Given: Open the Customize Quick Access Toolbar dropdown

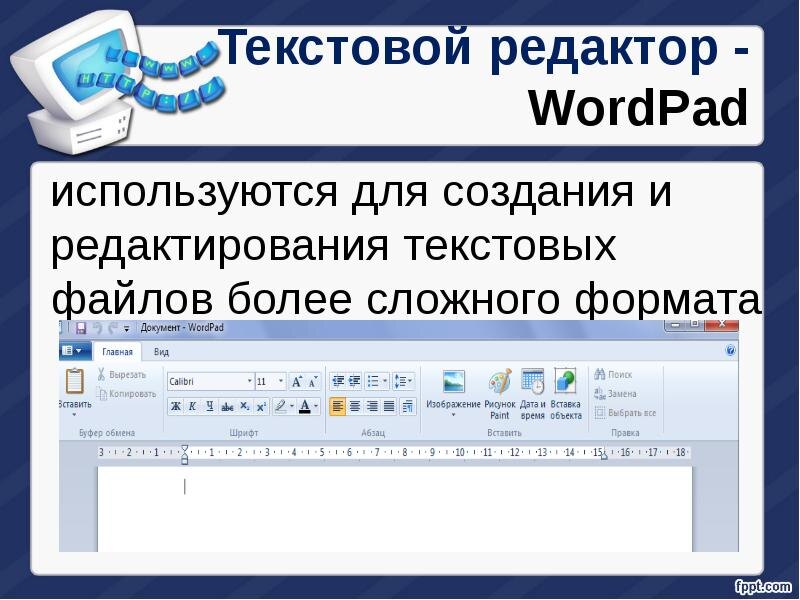Looking at the screenshot, I should click(127, 329).
